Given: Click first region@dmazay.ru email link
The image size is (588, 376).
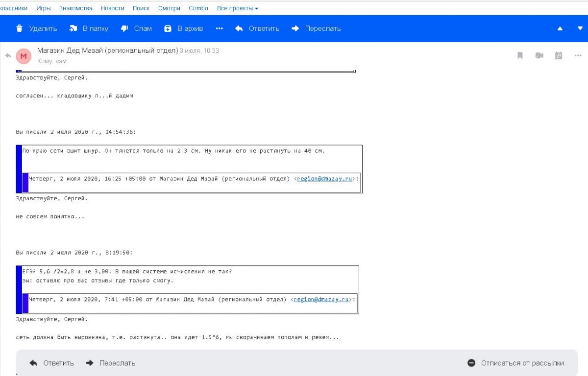Looking at the screenshot, I should [324, 179].
